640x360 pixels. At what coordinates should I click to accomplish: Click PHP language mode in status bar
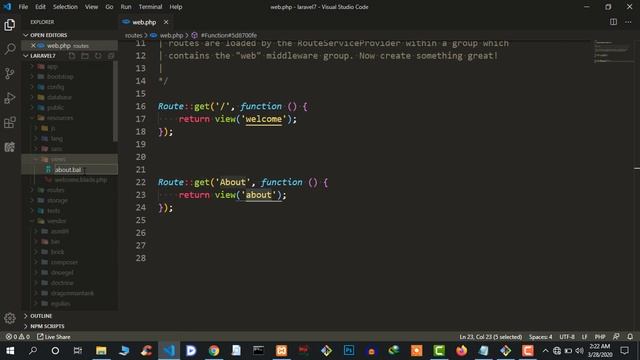pyautogui.click(x=600, y=337)
